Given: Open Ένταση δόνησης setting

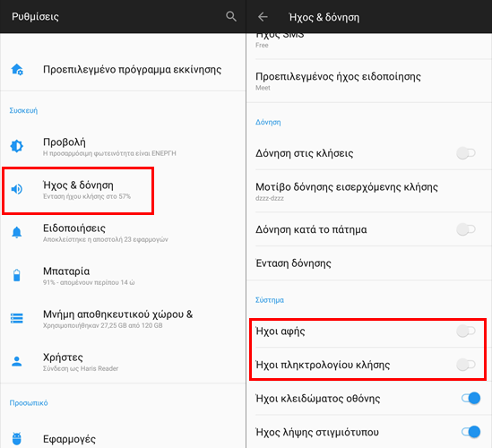Looking at the screenshot, I should [x=369, y=263].
